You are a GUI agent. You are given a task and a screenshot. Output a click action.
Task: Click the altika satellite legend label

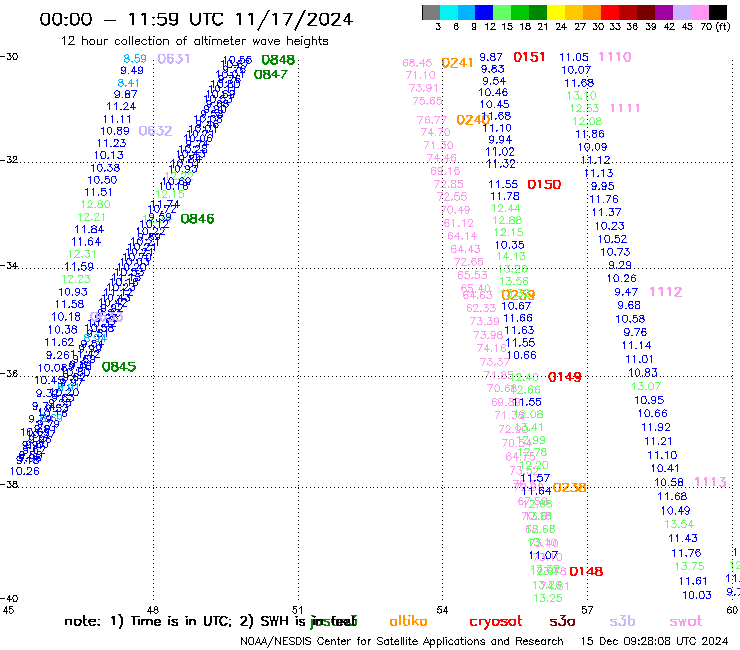click(408, 621)
